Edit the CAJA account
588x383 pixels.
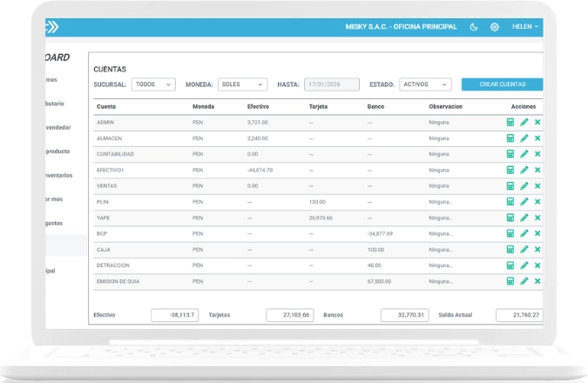click(x=524, y=250)
